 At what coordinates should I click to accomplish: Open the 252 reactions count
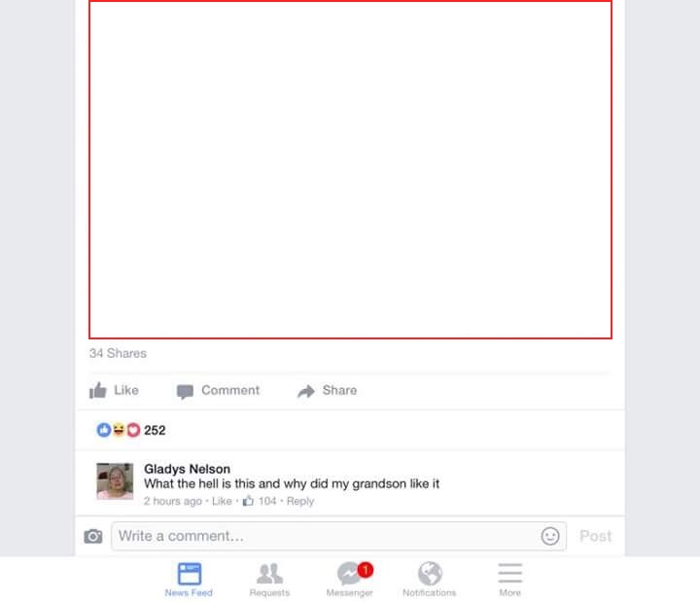click(x=155, y=431)
